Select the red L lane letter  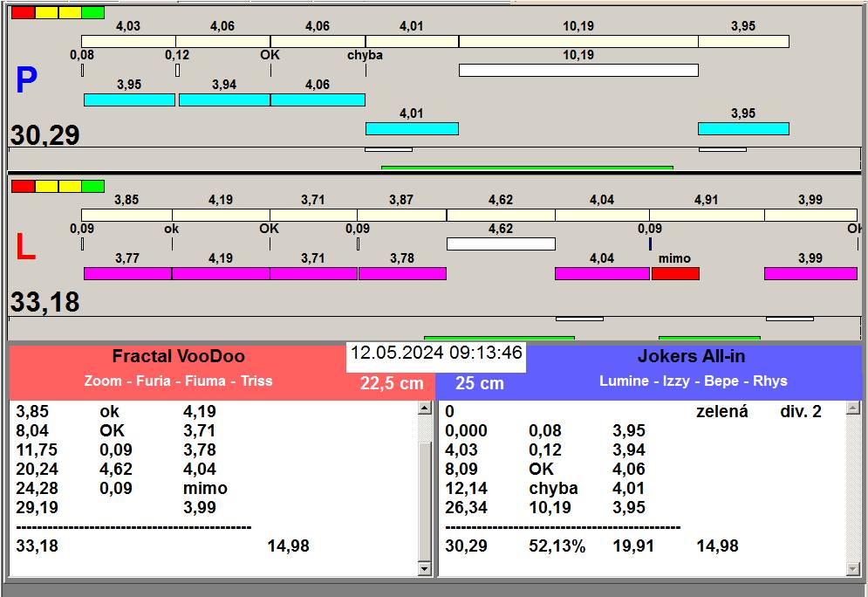click(x=25, y=247)
